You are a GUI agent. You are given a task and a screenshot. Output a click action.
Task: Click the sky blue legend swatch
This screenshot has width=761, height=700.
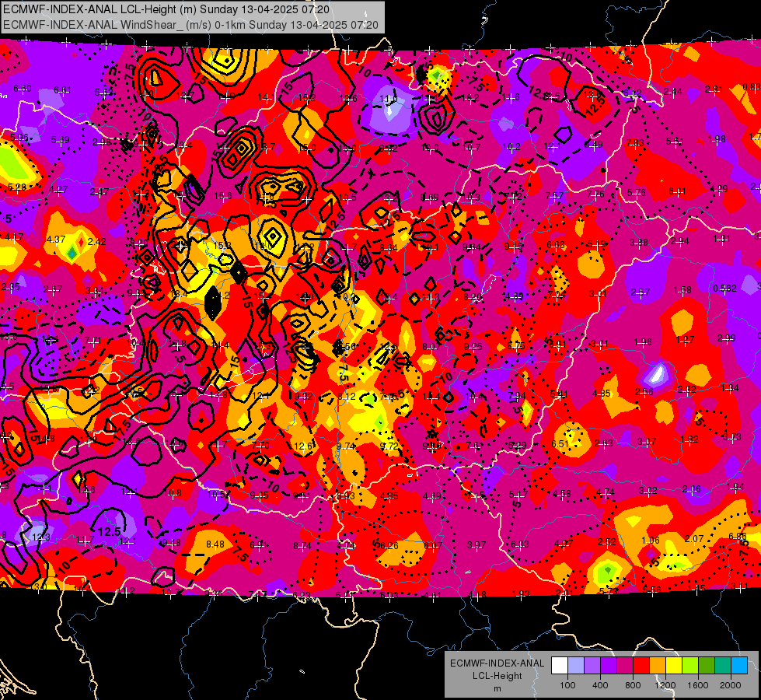(739, 666)
